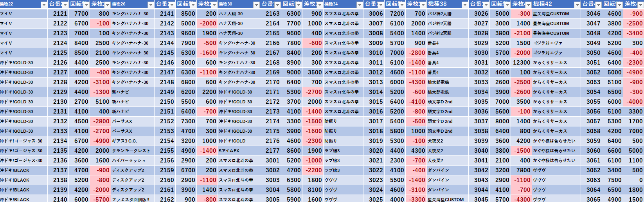Select the cell with 台番 2159
644x202 pixels.
(165, 170)
